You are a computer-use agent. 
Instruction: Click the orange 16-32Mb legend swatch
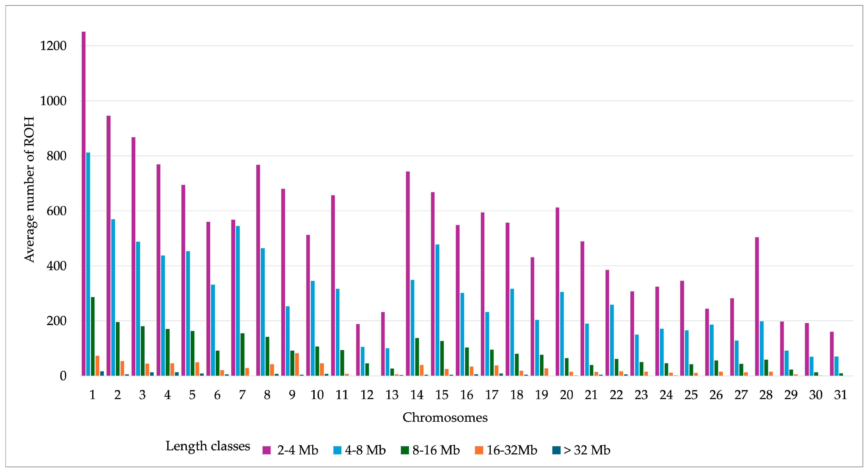479,450
